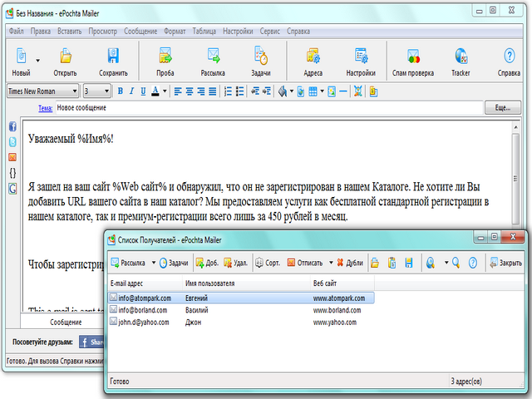The image size is (532, 399).
Task: Click the Открыть toolbar icon
Action: tap(65, 56)
